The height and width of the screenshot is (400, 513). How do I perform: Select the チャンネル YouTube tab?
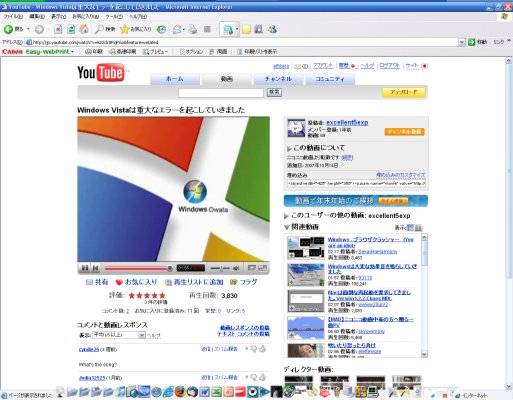pyautogui.click(x=278, y=79)
